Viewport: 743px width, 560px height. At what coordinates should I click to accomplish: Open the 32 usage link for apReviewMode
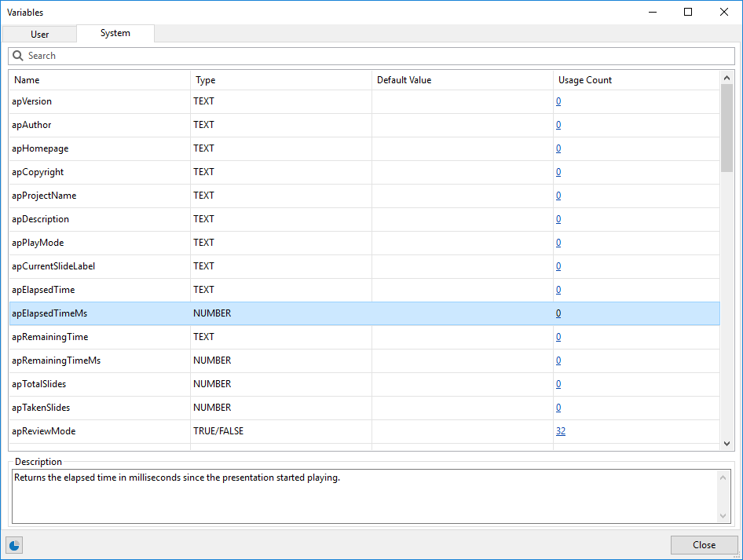561,431
